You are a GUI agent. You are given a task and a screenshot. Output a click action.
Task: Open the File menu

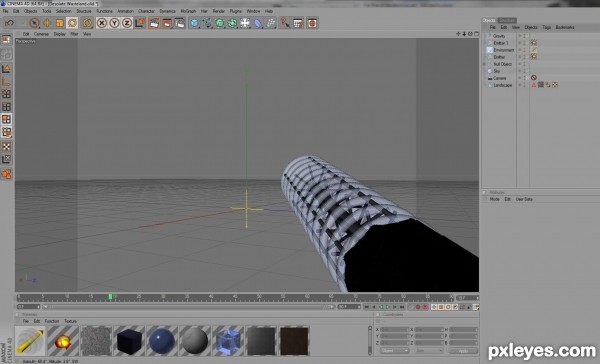click(5, 11)
